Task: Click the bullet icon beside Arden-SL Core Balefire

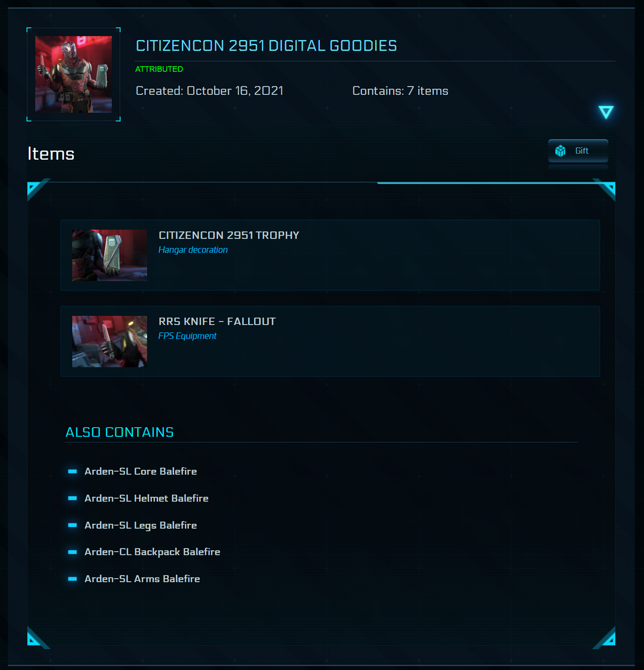Action: tap(73, 472)
